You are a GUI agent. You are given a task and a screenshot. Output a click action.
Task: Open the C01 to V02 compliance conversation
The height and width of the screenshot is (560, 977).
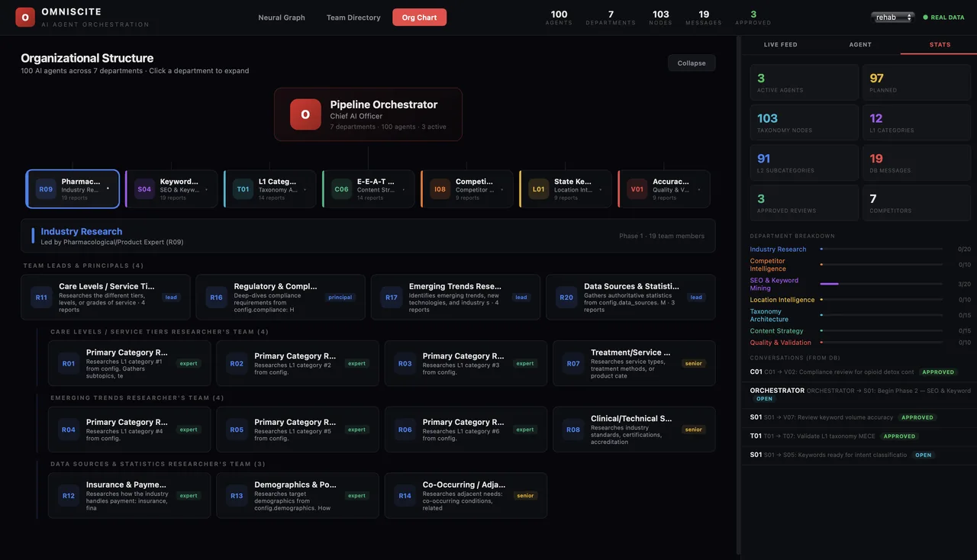click(x=859, y=372)
